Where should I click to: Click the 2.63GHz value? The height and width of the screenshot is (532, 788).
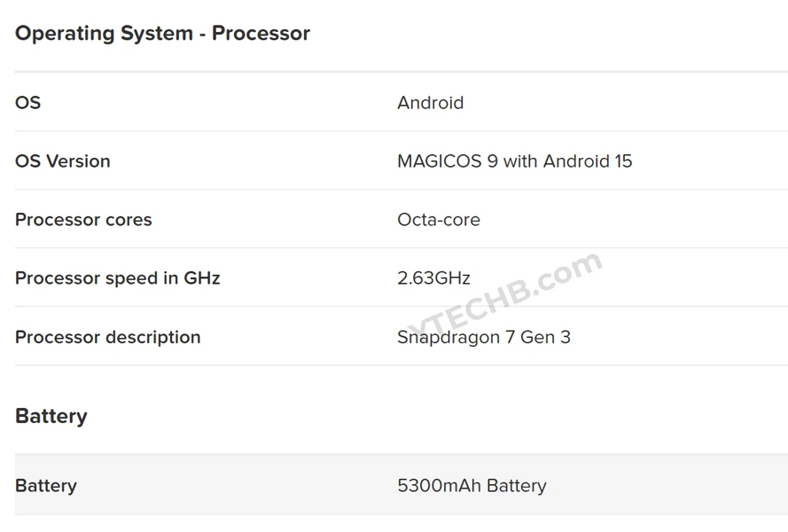click(x=433, y=278)
